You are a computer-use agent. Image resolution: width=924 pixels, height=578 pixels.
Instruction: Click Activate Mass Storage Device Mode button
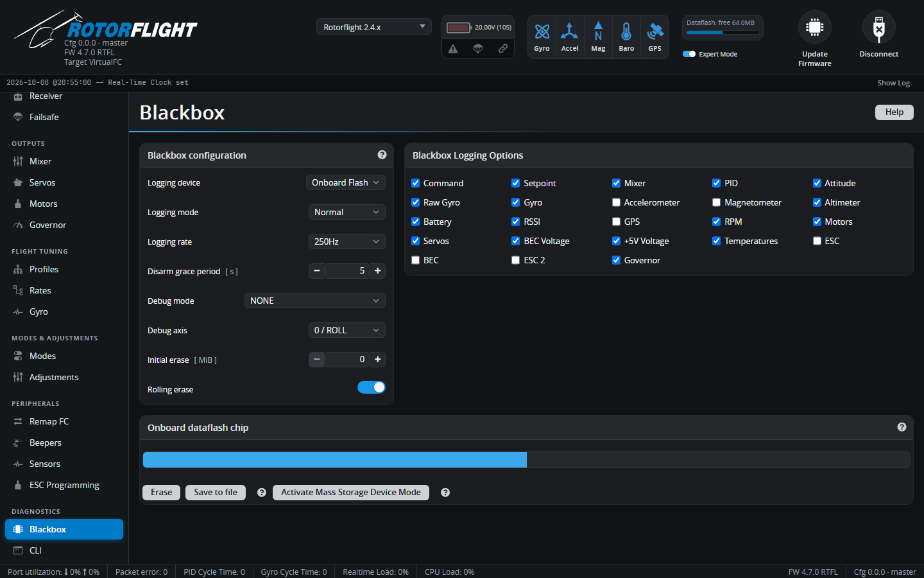pyautogui.click(x=351, y=492)
